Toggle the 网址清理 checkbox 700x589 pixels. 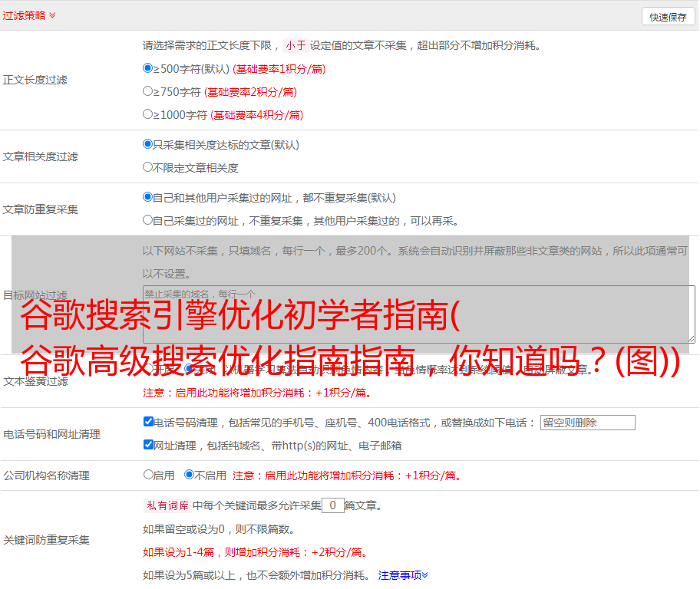click(148, 444)
